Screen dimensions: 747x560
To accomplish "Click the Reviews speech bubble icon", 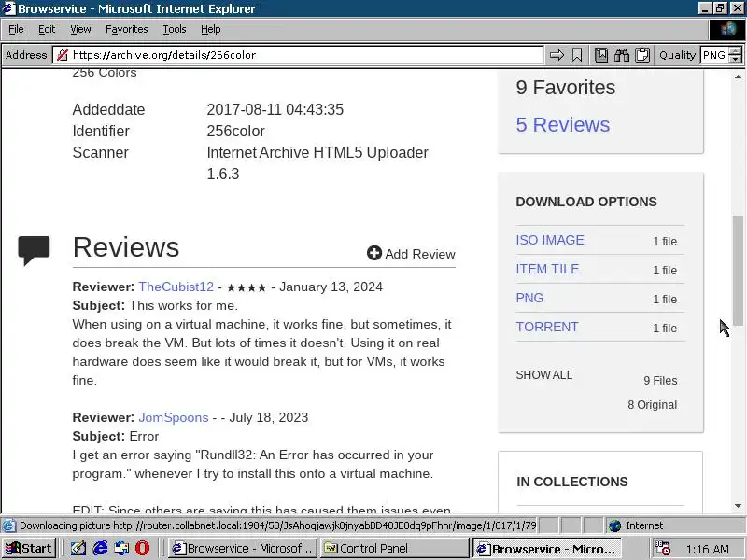I will [34, 250].
